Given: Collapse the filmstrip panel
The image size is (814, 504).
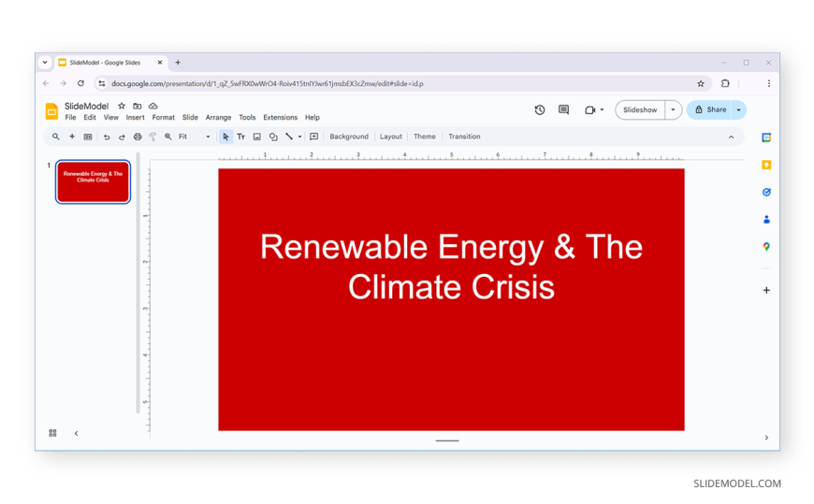Looking at the screenshot, I should click(x=76, y=434).
